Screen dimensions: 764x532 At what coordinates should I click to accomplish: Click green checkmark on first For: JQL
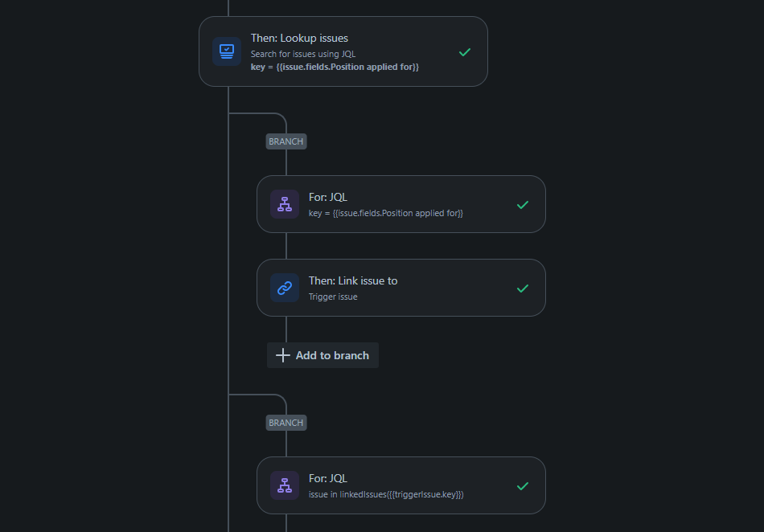tap(523, 205)
